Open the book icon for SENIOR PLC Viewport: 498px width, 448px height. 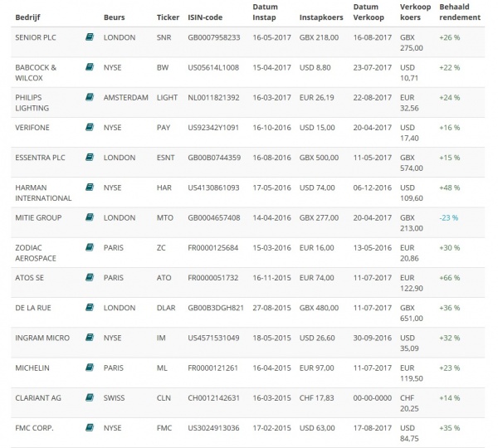(x=90, y=37)
